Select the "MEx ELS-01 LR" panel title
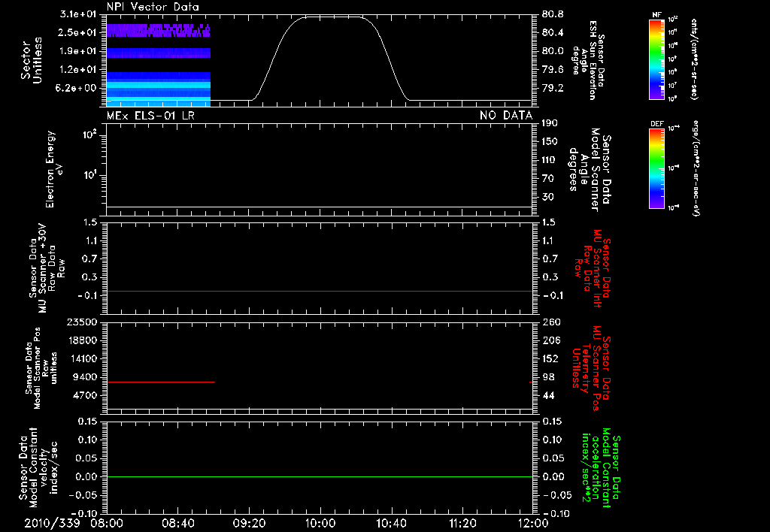Viewport: 770px width, 532px height. (x=150, y=115)
